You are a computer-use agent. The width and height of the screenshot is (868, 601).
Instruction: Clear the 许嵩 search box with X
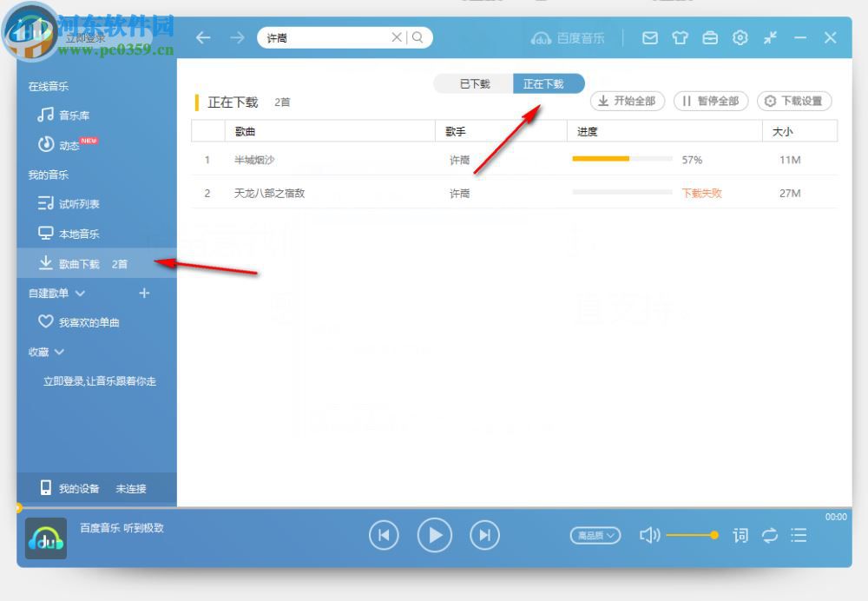[x=397, y=37]
